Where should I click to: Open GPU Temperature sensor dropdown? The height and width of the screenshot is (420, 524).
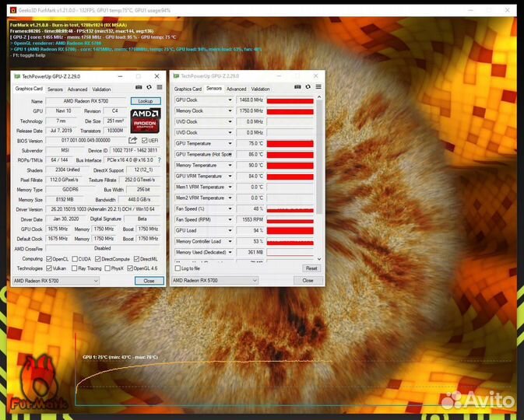click(x=230, y=144)
